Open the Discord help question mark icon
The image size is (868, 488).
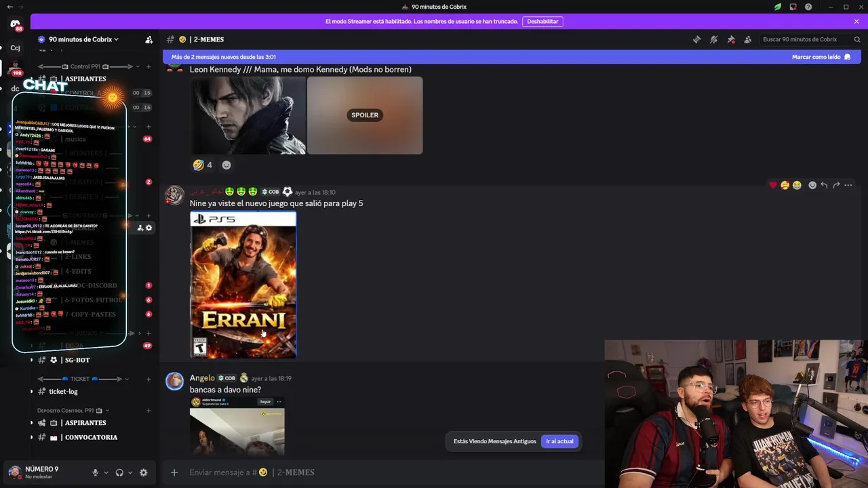tap(808, 7)
